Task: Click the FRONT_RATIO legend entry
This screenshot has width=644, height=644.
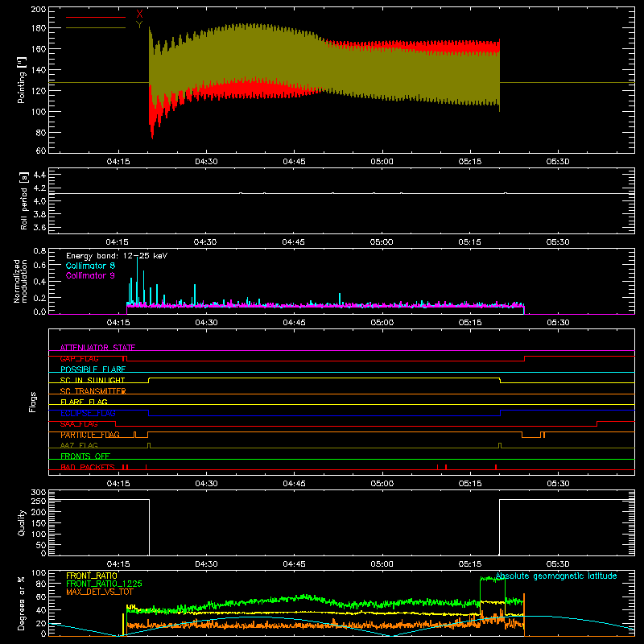Action: tap(92, 576)
